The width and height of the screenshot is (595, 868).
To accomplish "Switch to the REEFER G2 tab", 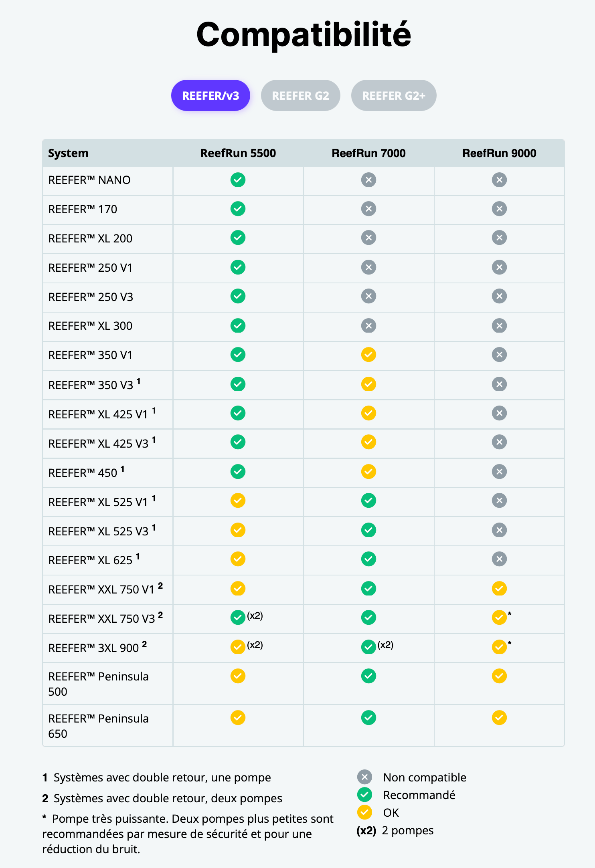I will [x=300, y=95].
